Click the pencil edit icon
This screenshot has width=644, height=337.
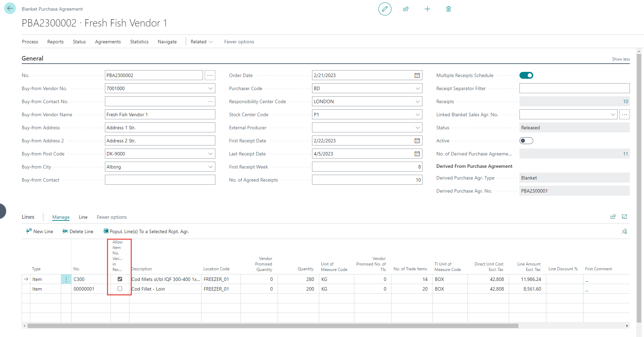click(385, 9)
